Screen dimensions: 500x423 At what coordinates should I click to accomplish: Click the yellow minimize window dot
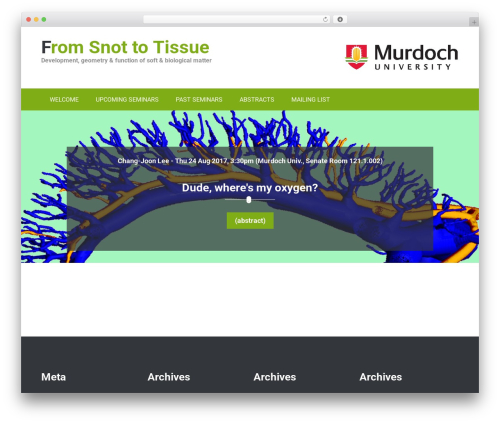tap(36, 20)
